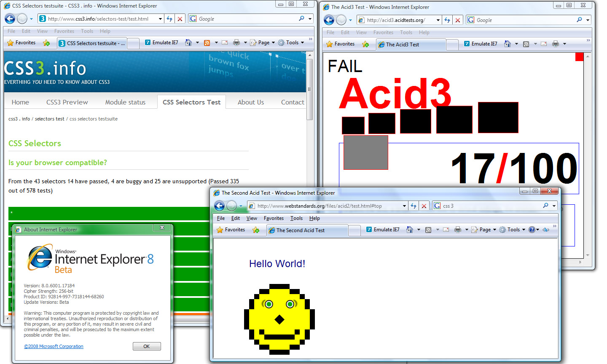Expand toolbar overflow chevron in Acid3 window
This screenshot has width=607, height=364.
[x=588, y=40]
